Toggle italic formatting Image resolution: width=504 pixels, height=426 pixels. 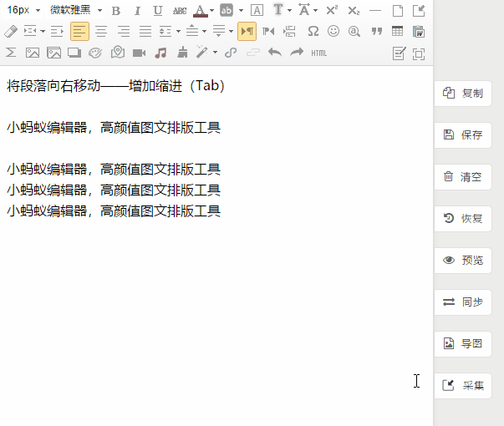[x=137, y=11]
